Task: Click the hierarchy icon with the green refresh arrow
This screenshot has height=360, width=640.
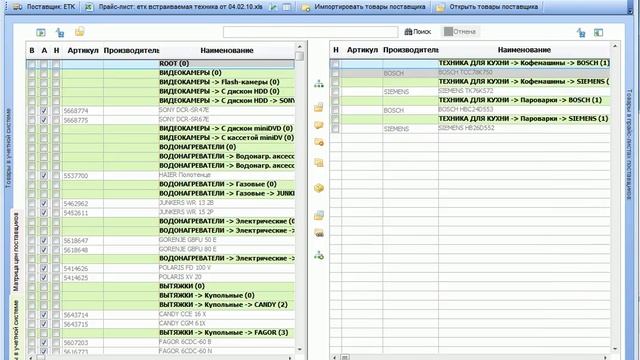Action: 319,256
